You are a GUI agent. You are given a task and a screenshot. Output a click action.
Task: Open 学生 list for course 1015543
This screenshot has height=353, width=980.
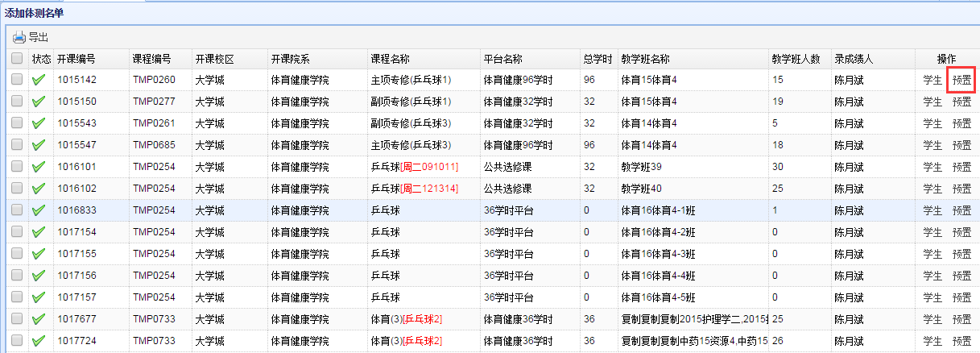pos(932,123)
